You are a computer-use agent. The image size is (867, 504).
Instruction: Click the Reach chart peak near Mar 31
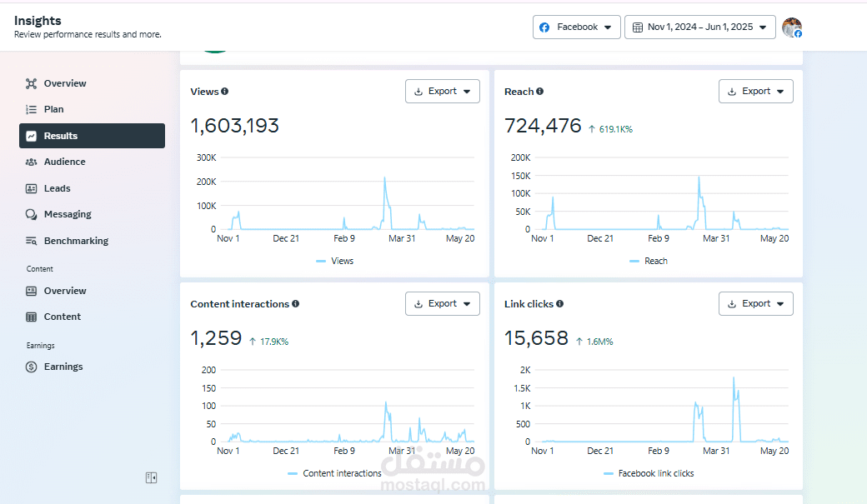(699, 177)
